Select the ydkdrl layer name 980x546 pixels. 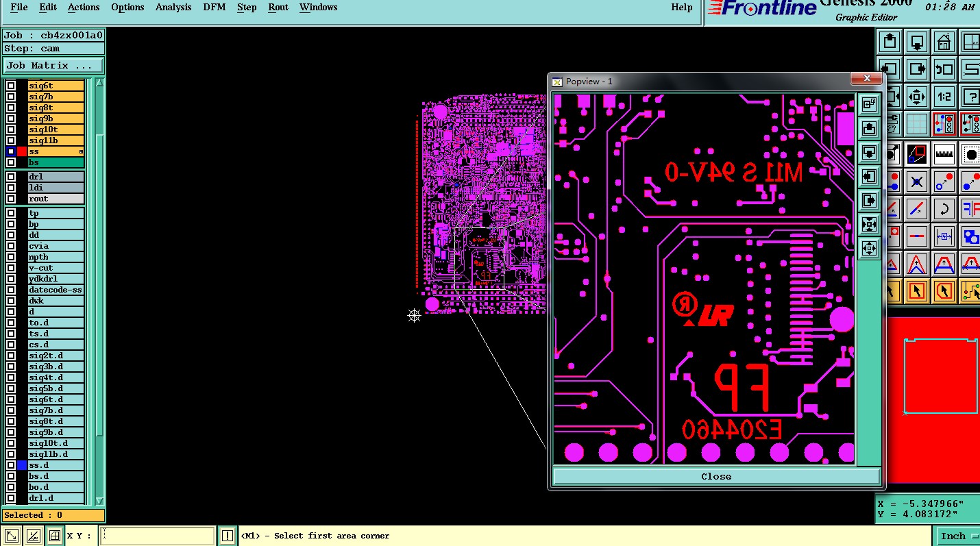(56, 279)
